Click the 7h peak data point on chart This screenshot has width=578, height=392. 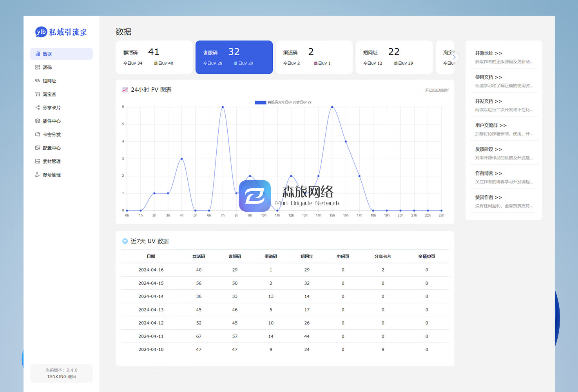(223, 107)
